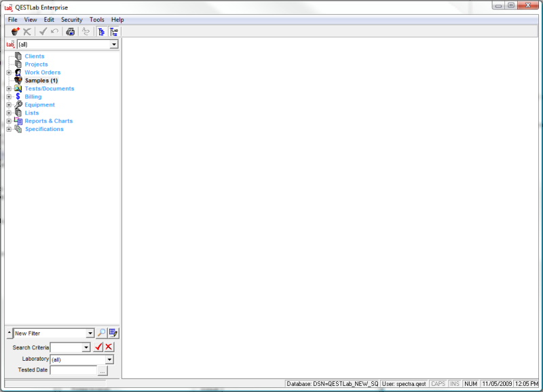Select the Print toolbar icon
Viewport: 543px width, 392px height.
[x=71, y=31]
